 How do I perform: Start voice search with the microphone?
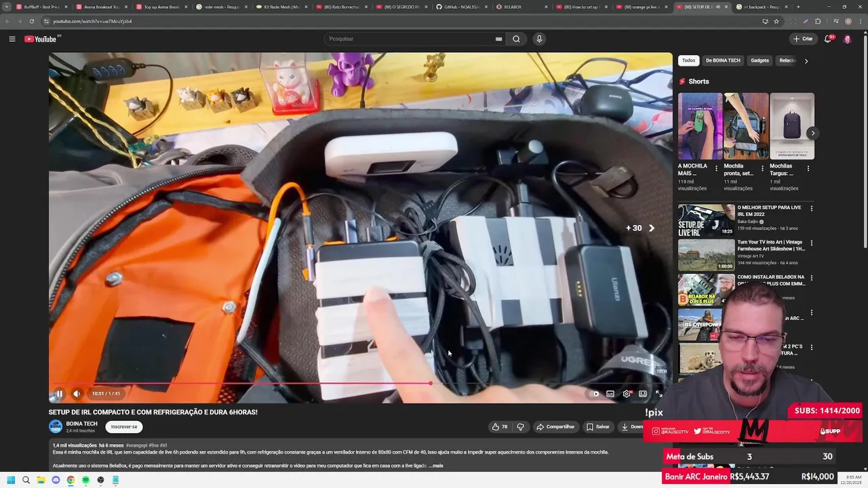click(539, 39)
